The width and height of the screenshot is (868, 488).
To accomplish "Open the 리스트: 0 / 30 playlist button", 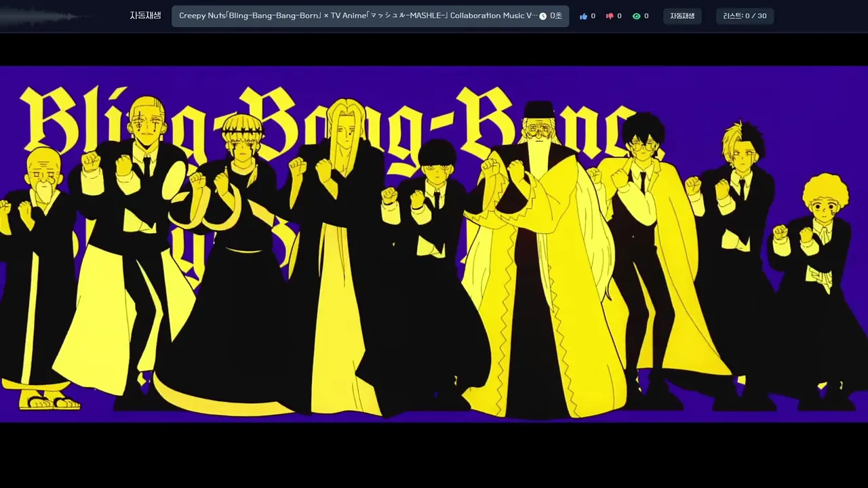I will point(745,16).
